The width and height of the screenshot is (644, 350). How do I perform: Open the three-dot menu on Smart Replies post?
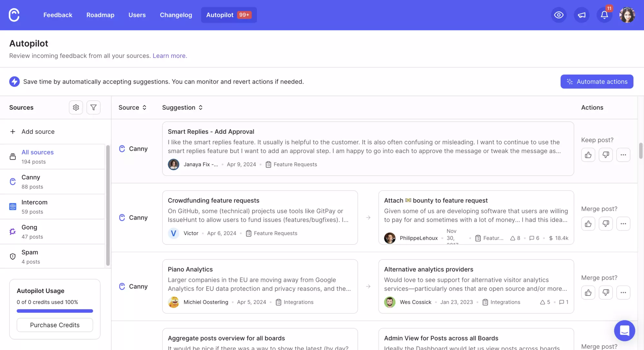click(x=623, y=155)
